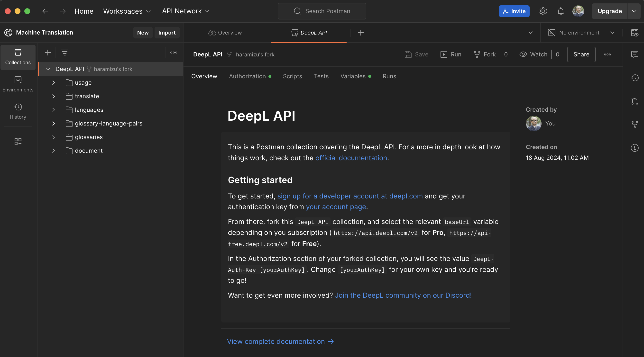This screenshot has width=644, height=357.
Task: Click the Upgrade button
Action: coord(609,11)
